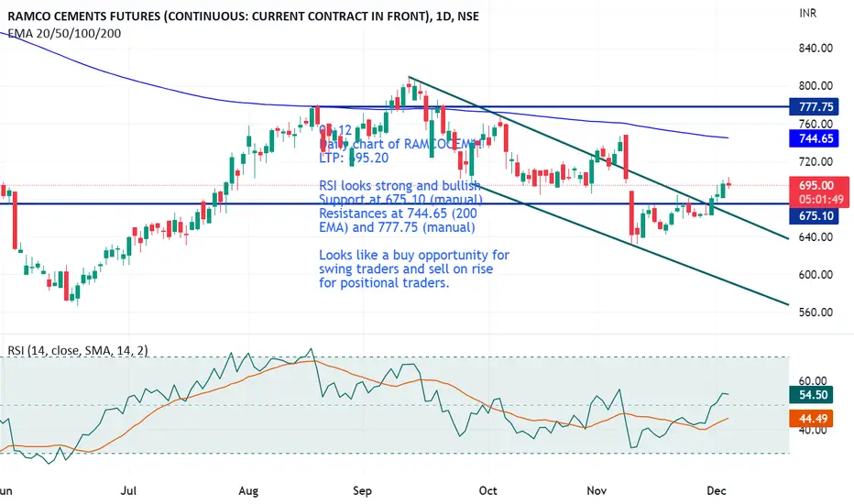Select the RSI (14, close, SMA, 14, 2) legend
This screenshot has width=854, height=504.
coord(77,350)
